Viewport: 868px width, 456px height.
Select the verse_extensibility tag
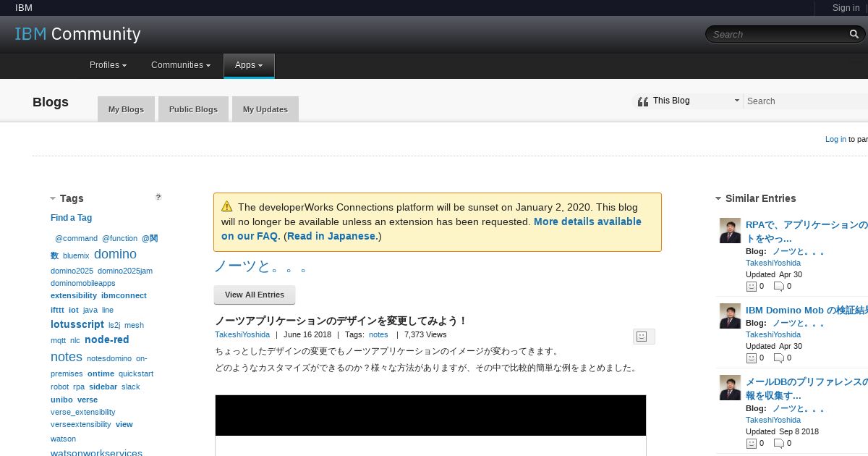tap(83, 412)
